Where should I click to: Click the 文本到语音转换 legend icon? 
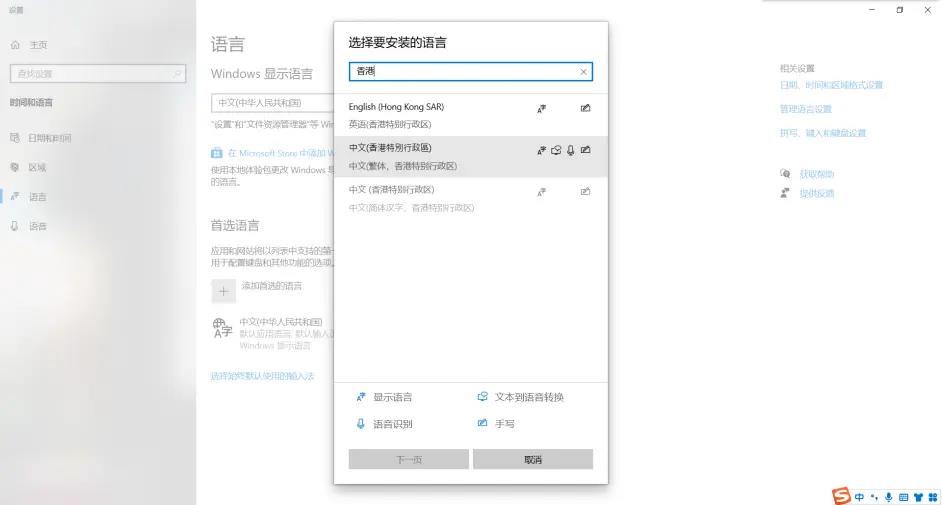coord(482,396)
